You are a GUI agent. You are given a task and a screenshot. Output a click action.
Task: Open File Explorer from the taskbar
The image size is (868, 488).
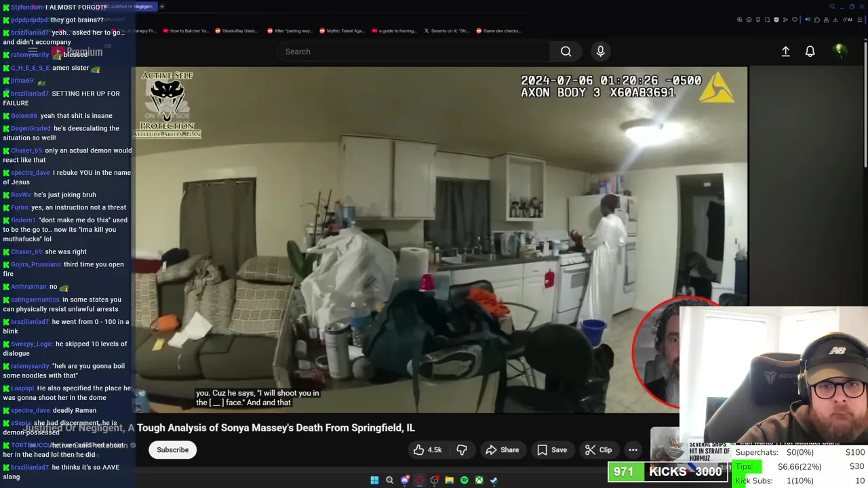click(449, 480)
